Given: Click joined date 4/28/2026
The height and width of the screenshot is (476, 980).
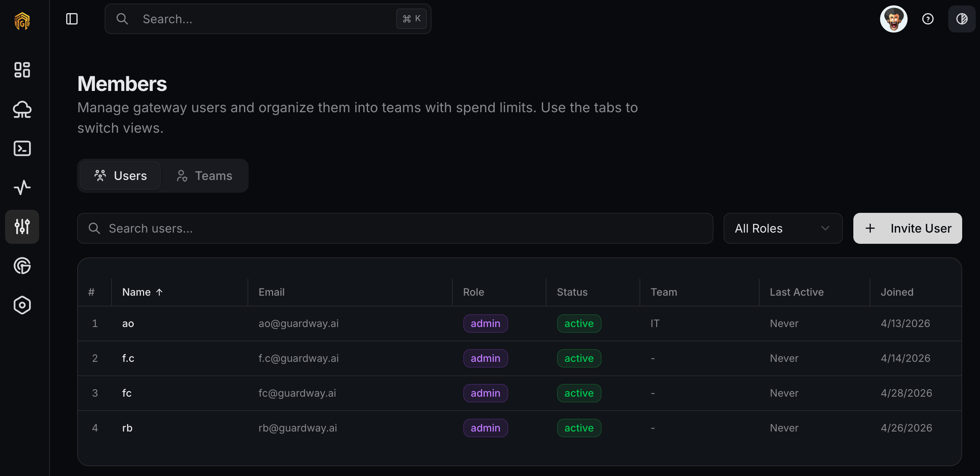Looking at the screenshot, I should point(906,393).
